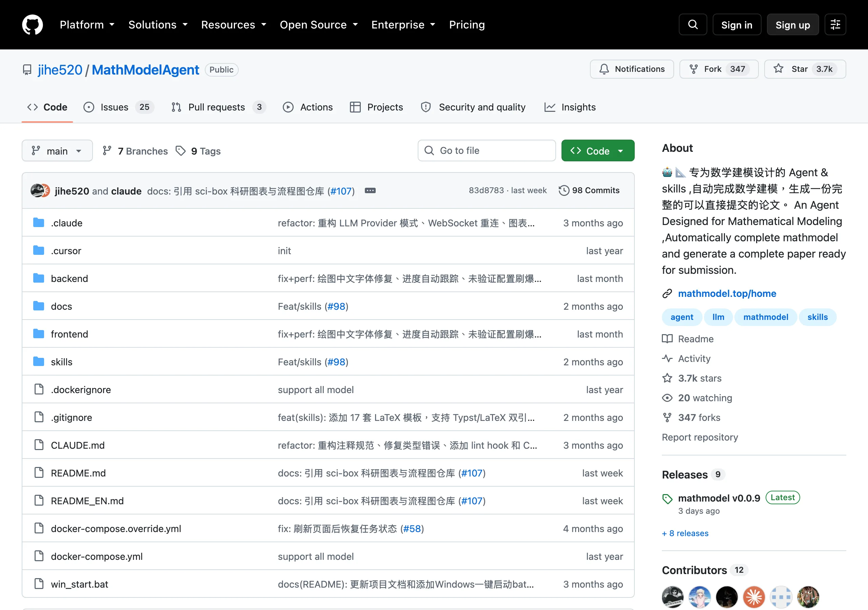
Task: Focus the Go to file search field
Action: tap(487, 151)
